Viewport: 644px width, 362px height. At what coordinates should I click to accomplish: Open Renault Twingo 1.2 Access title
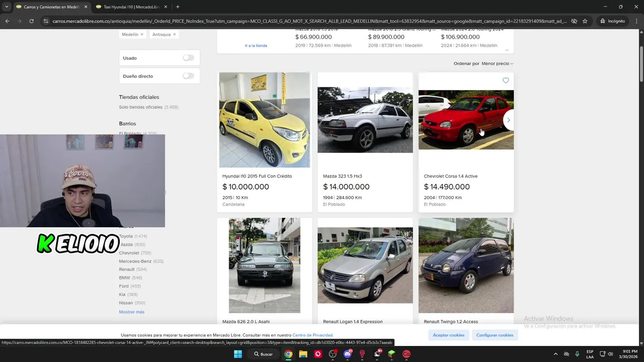click(451, 322)
